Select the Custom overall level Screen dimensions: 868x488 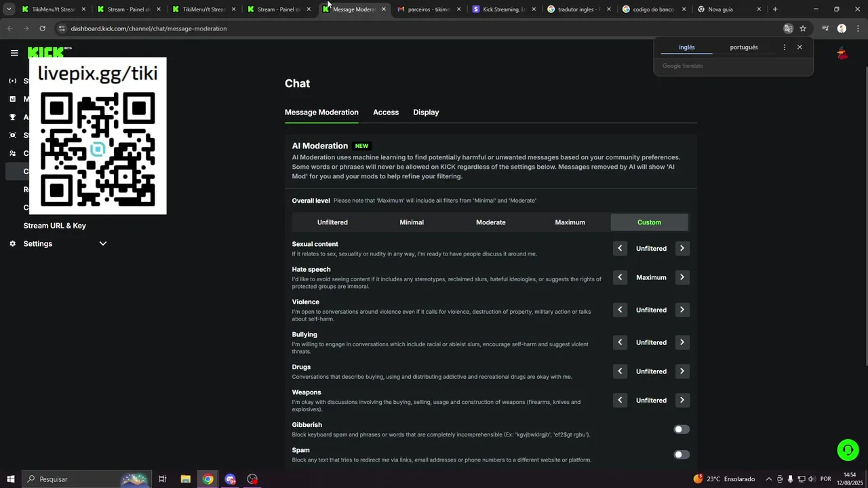(x=649, y=222)
